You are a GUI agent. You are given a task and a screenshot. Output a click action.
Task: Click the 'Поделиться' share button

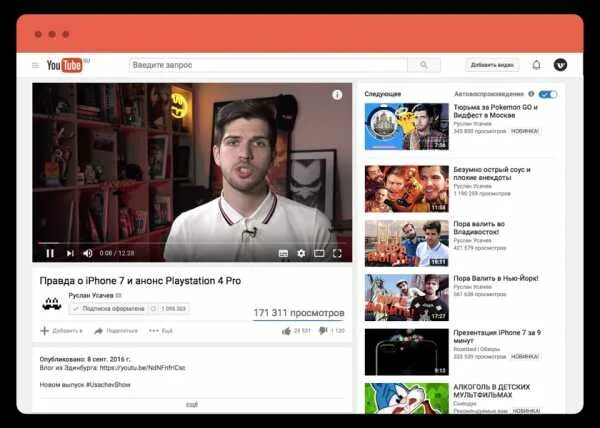[x=116, y=331]
